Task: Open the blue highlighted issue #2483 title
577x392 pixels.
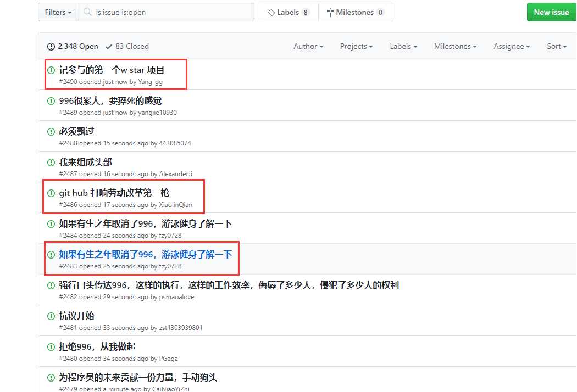Action: pyautogui.click(x=146, y=254)
